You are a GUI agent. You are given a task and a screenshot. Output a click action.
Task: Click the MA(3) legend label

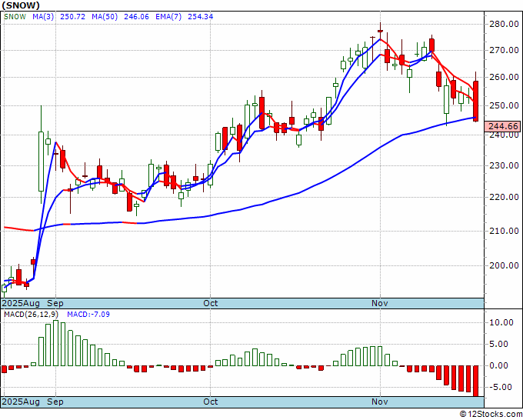[x=43, y=17]
